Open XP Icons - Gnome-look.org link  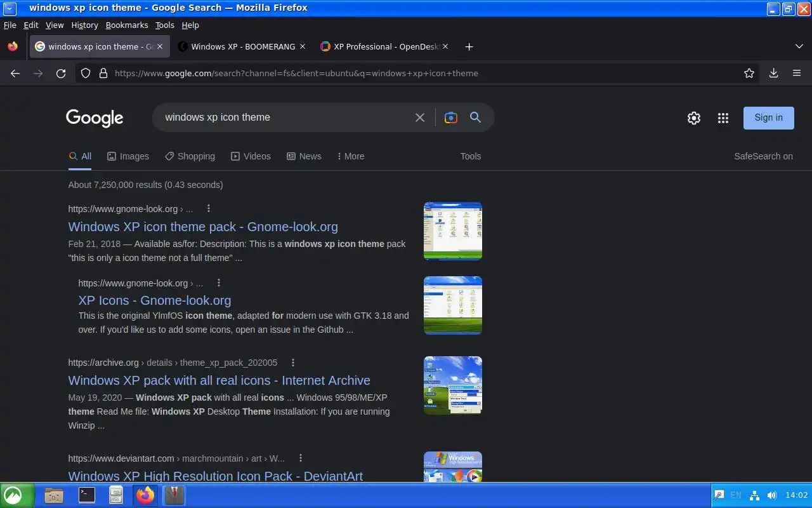(x=155, y=300)
